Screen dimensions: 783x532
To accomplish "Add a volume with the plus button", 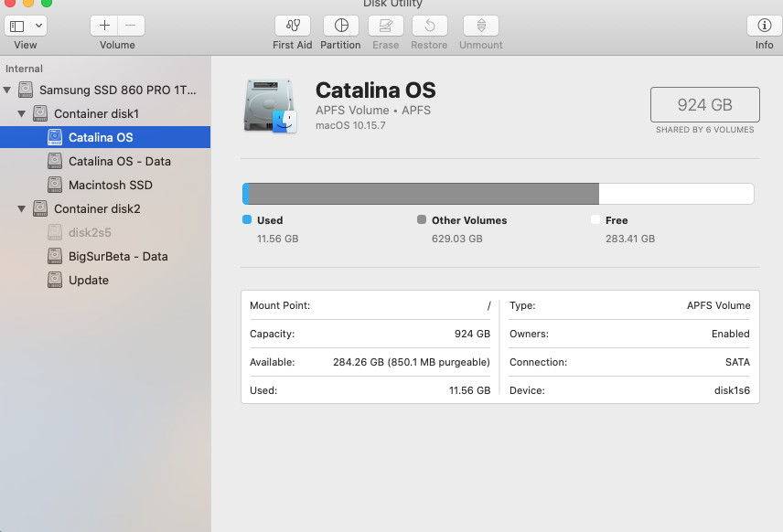I will point(104,26).
